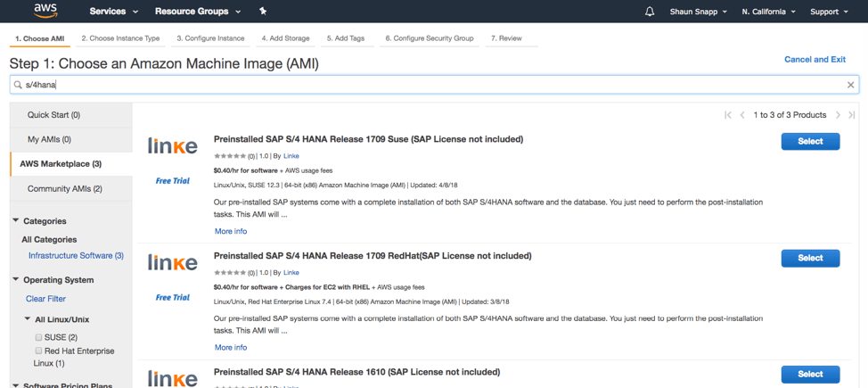The width and height of the screenshot is (868, 388).
Task: Open the Quick Start (0) list
Action: point(71,115)
